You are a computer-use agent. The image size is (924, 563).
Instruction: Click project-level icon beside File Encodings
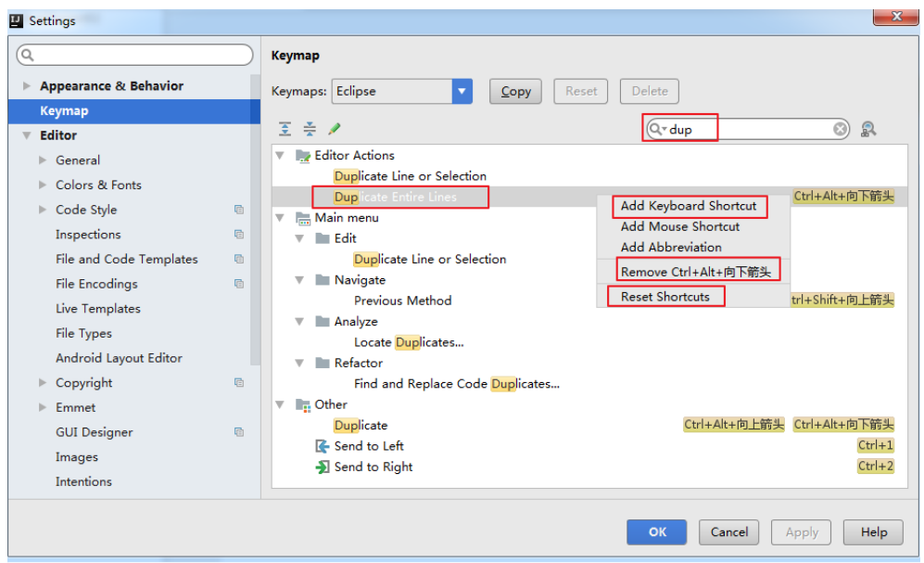(x=239, y=284)
